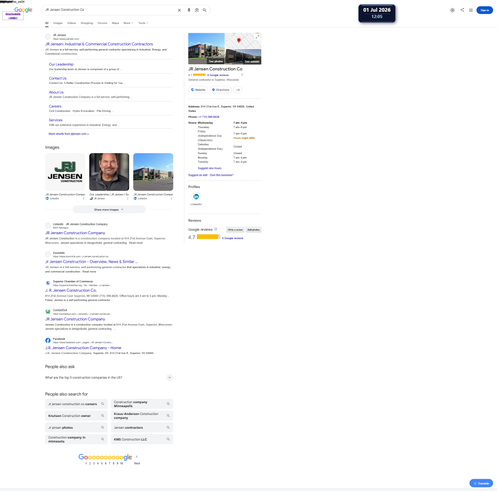
Task: Click the Translate button at bottom right
Action: [481, 483]
